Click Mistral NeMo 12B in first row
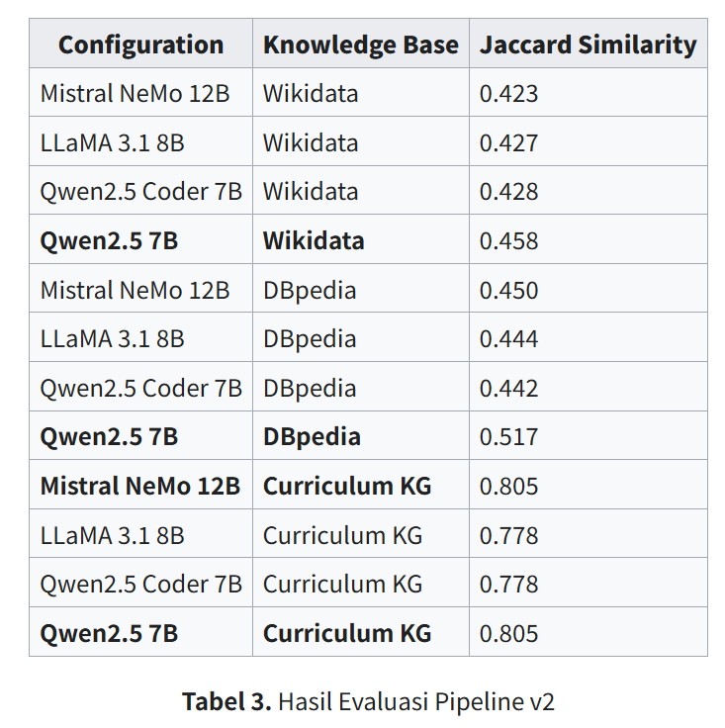The image size is (725, 728). coord(135,94)
